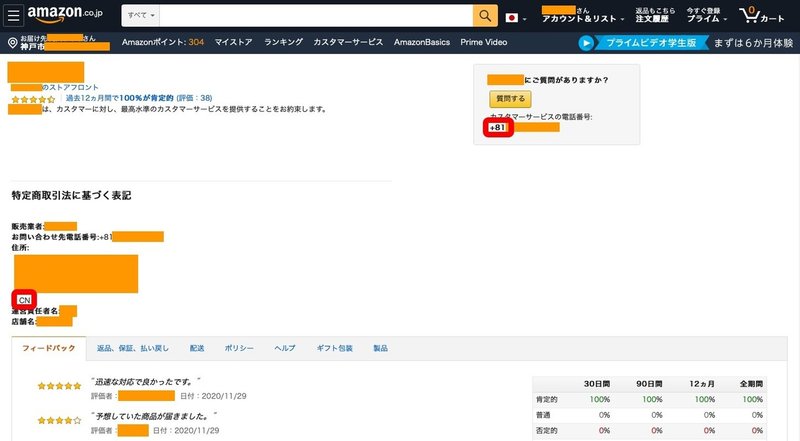Viewport: 800px width, 441px height.
Task: Click the 100% value under 全期間
Action: pos(753,400)
